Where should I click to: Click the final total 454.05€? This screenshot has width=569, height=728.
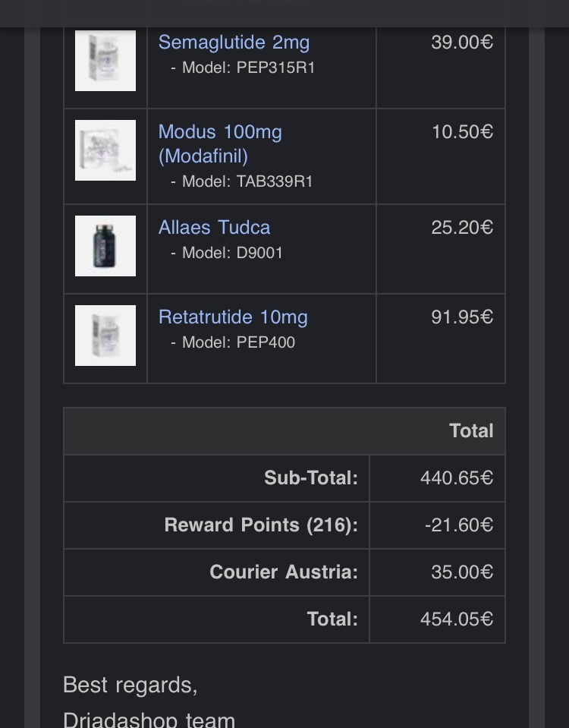[456, 619]
